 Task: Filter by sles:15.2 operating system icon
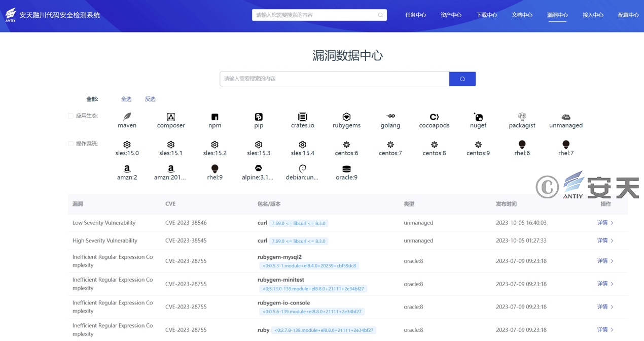coord(215,145)
